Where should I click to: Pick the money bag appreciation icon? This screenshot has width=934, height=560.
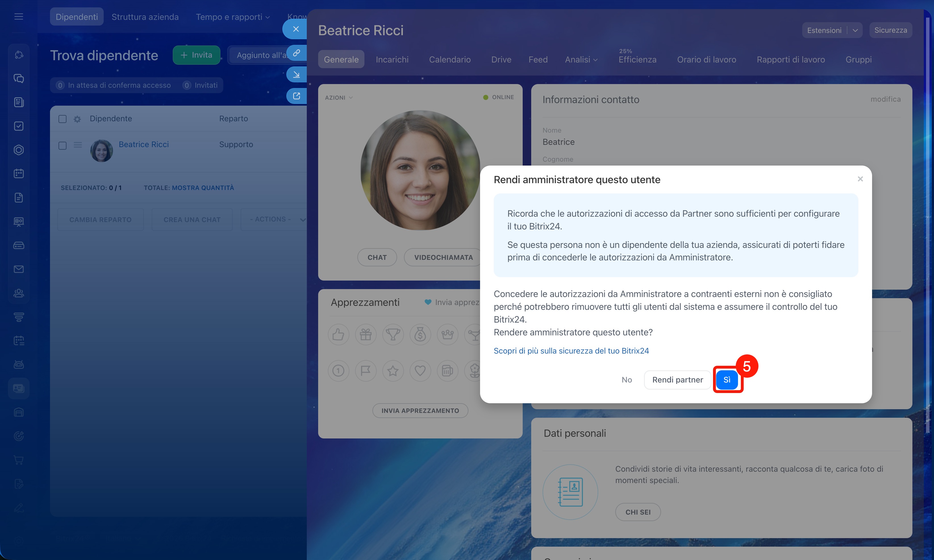pos(420,334)
